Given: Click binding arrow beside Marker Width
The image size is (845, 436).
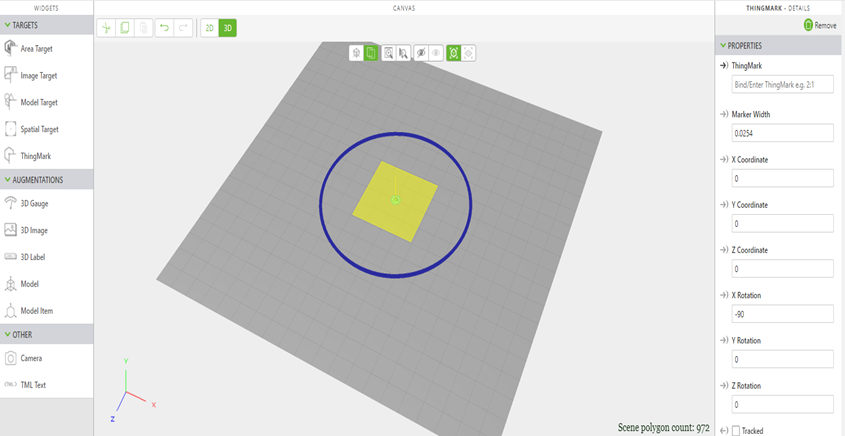Looking at the screenshot, I should tap(724, 114).
